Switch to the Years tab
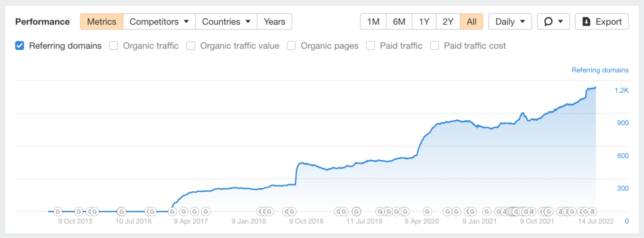644x238 pixels. 275,22
